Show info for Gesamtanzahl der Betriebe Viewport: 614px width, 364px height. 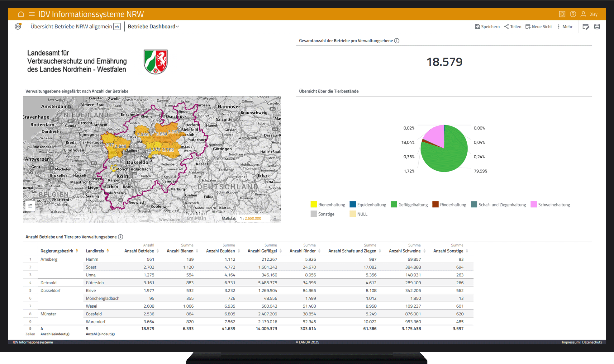coord(397,41)
